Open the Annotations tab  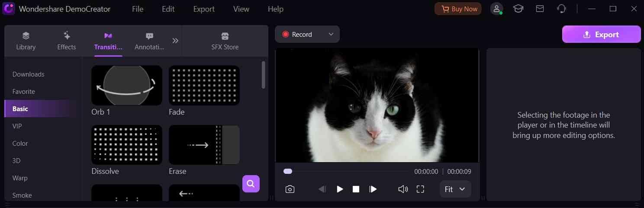[x=149, y=41]
